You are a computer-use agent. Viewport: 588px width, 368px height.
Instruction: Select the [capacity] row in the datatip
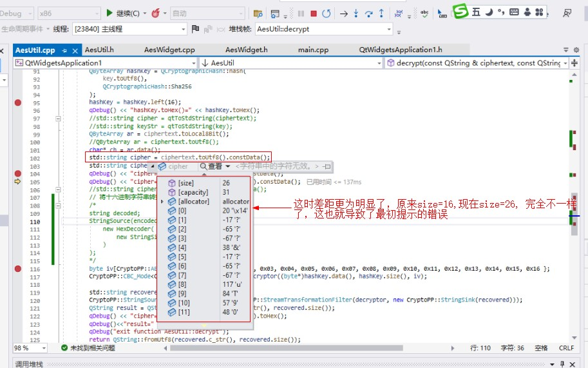click(x=203, y=193)
